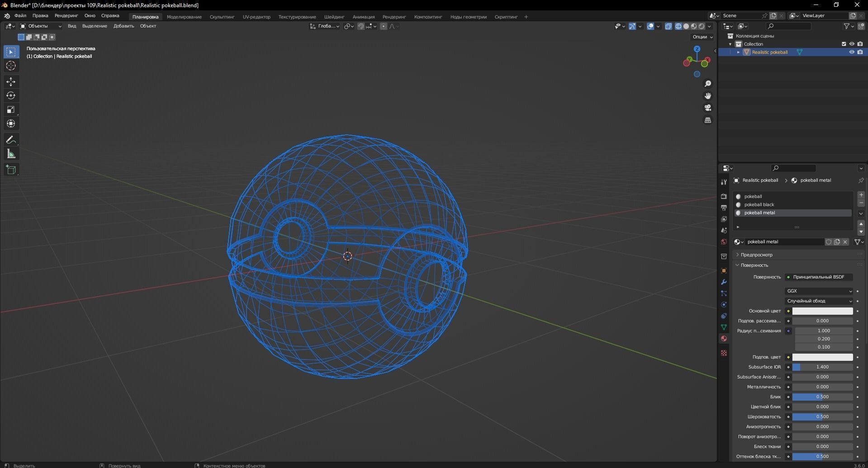Screen dimensions: 868x468
Task: Open the Output properties tab
Action: 724,208
